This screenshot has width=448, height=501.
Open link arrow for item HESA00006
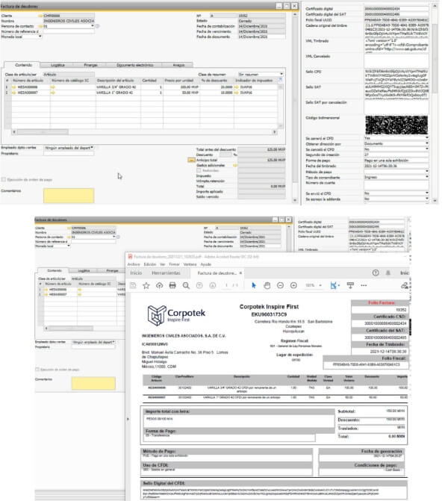[x=13, y=87]
